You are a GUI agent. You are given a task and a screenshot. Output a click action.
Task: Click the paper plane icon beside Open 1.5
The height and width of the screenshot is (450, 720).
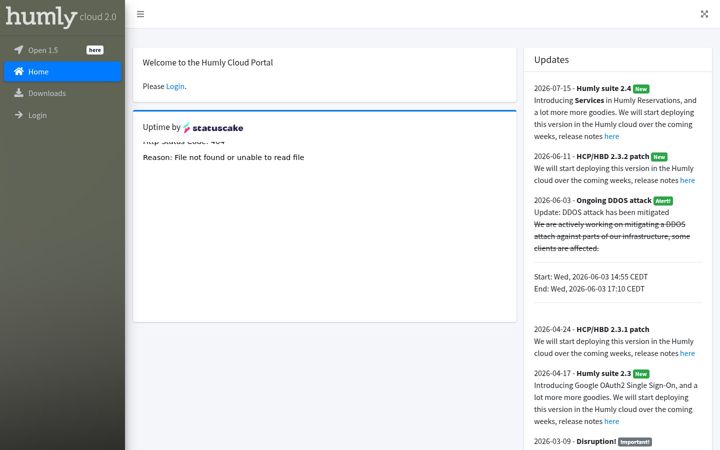[x=18, y=50]
